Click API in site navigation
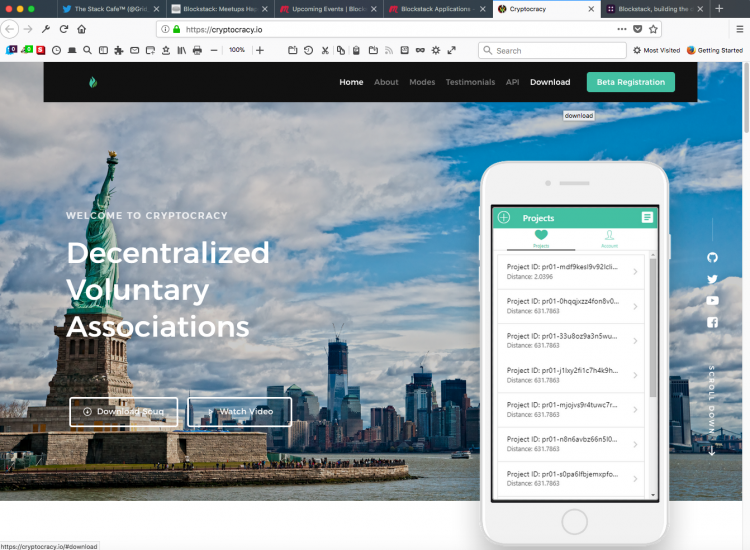 click(512, 82)
